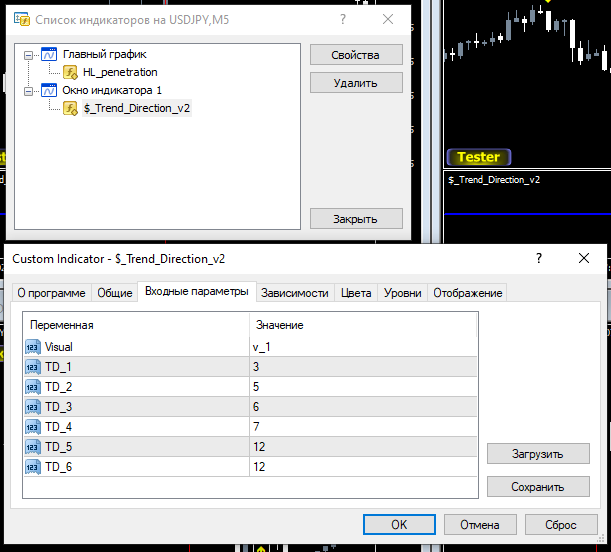Click the Главный график chart icon

tap(49, 54)
